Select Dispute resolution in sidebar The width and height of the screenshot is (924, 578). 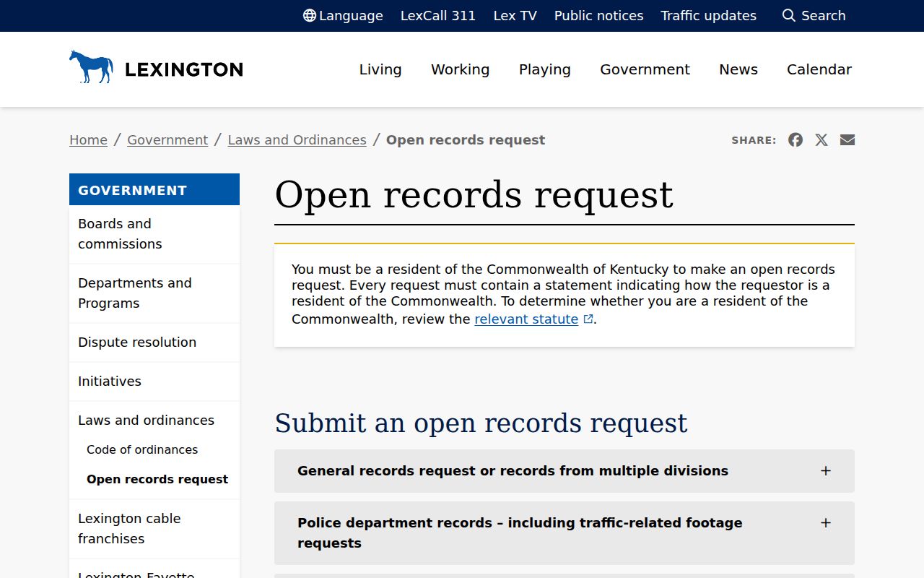154,342
